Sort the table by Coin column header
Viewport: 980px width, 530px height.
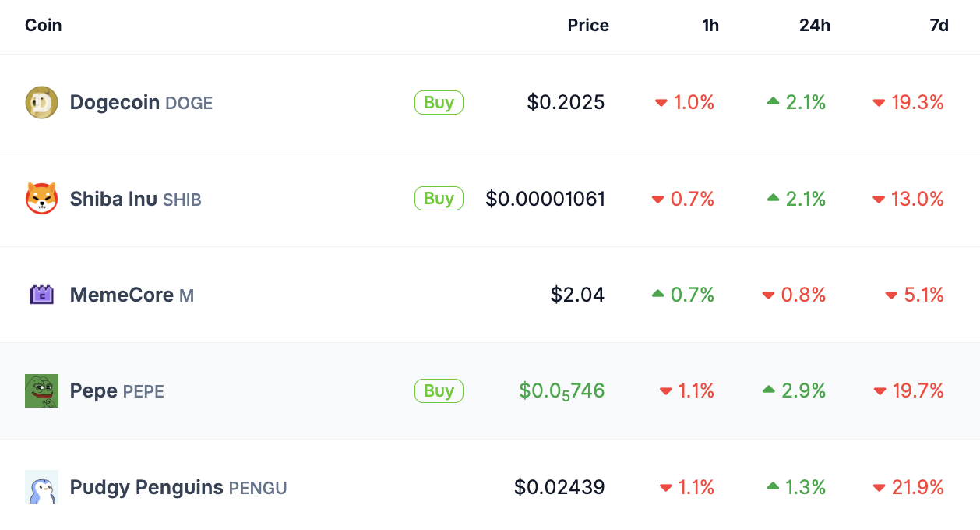44,25
